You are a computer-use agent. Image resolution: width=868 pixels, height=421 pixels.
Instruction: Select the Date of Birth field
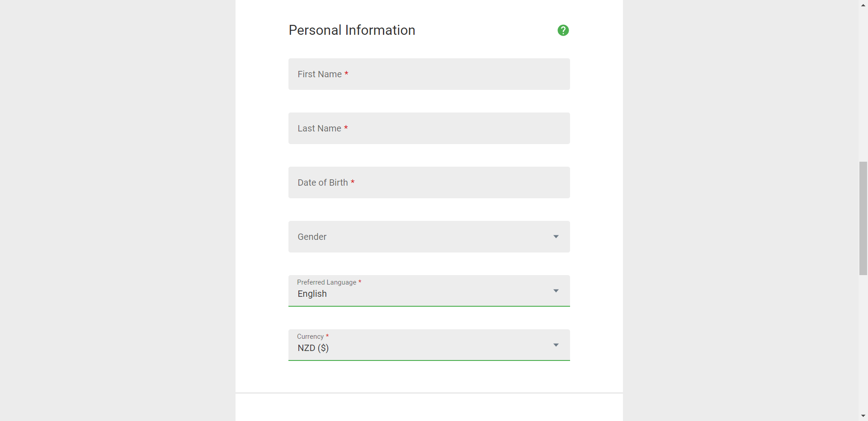click(429, 182)
